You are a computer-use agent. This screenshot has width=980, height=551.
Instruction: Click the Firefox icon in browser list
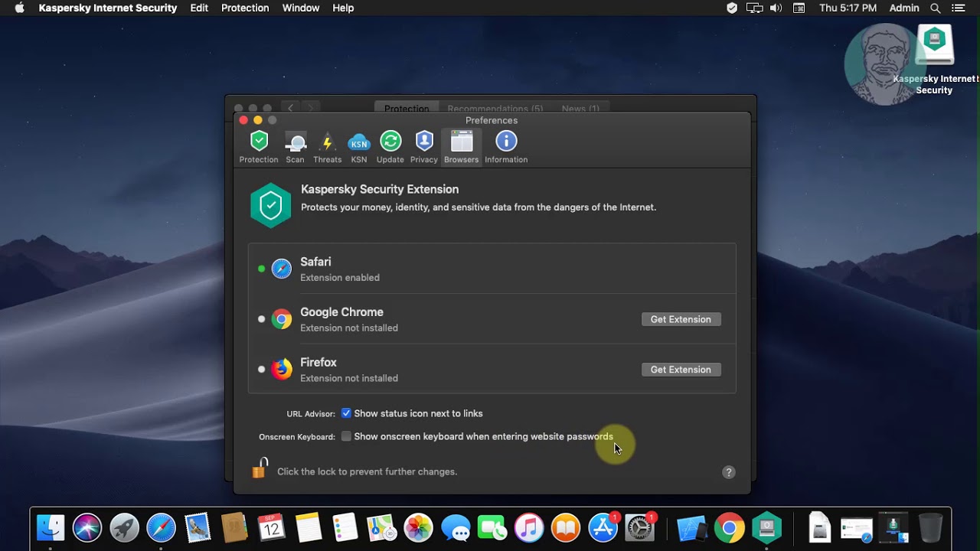click(282, 369)
